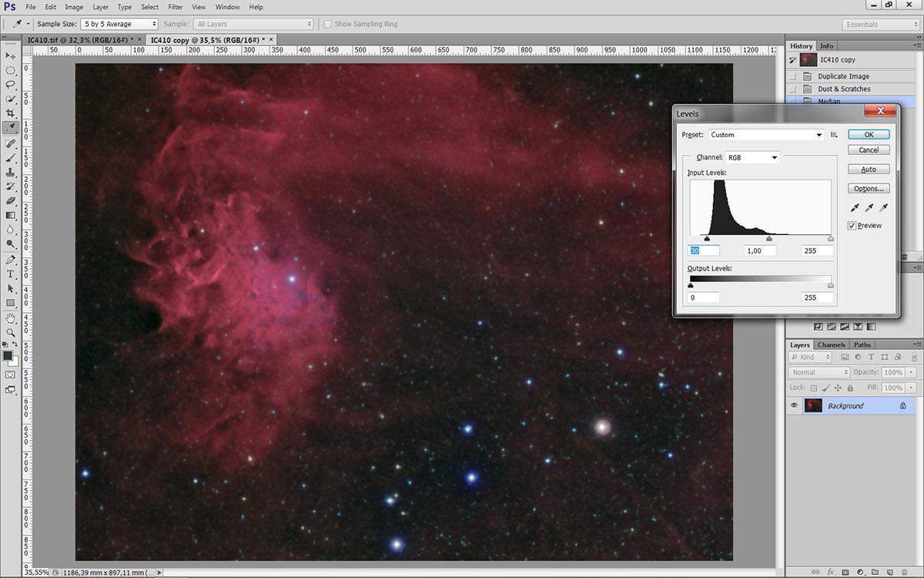
Task: Select the Lasso tool
Action: (11, 85)
